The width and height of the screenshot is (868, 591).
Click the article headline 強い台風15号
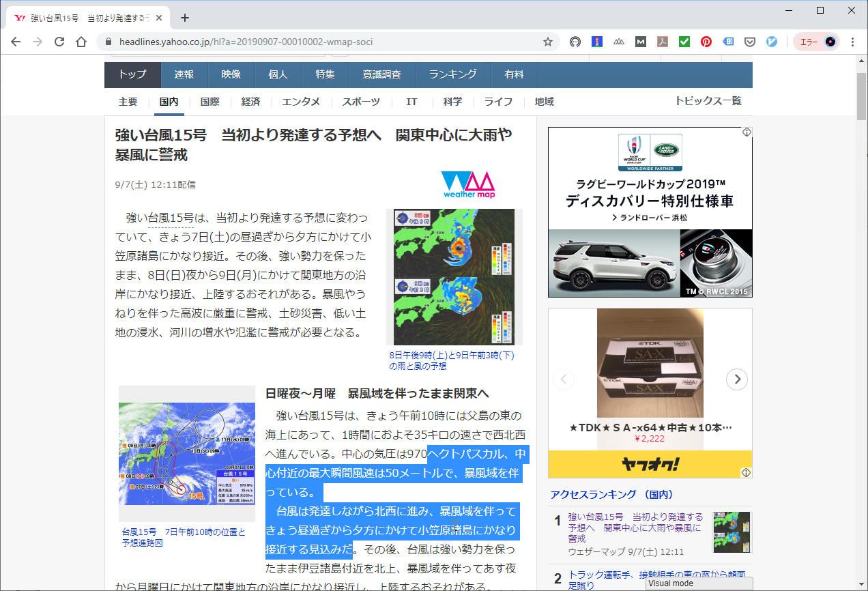[x=313, y=145]
